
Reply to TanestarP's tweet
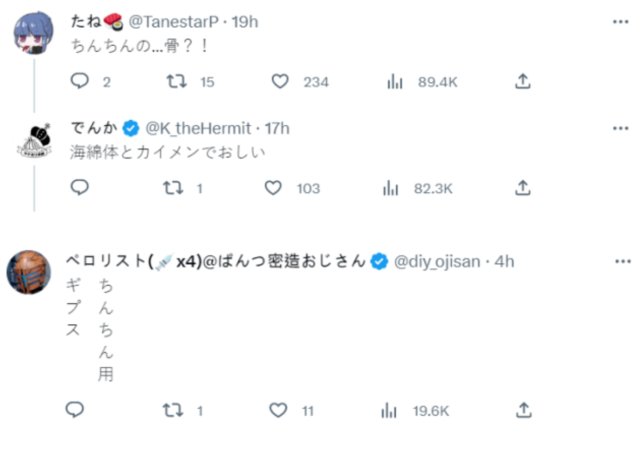(x=80, y=82)
